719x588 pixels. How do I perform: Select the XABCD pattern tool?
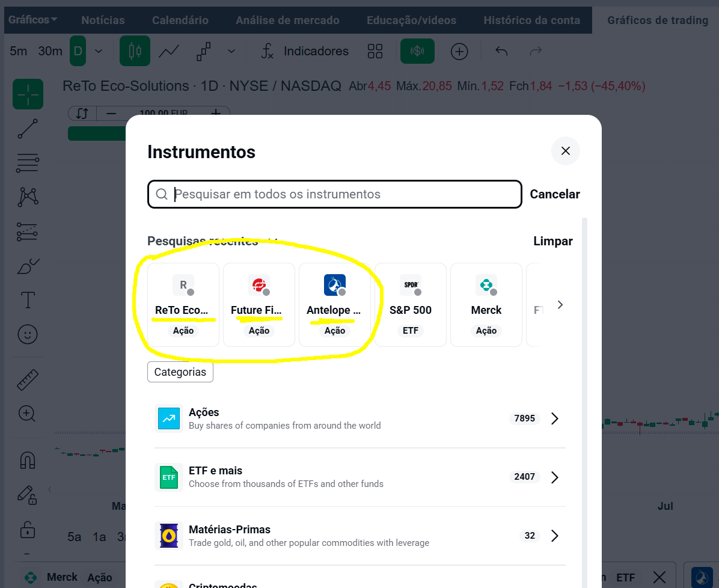point(28,197)
